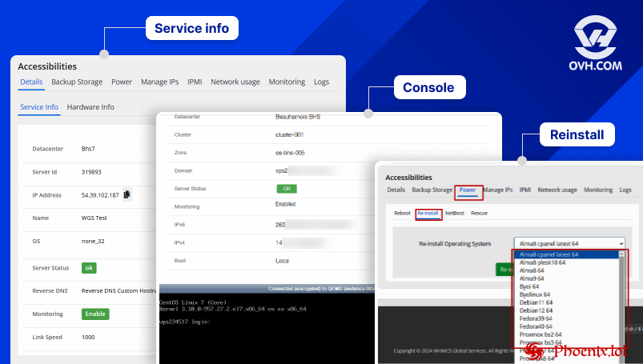The image size is (643, 364).
Task: Click the Connected to QEMU console title bar
Action: tap(267, 289)
